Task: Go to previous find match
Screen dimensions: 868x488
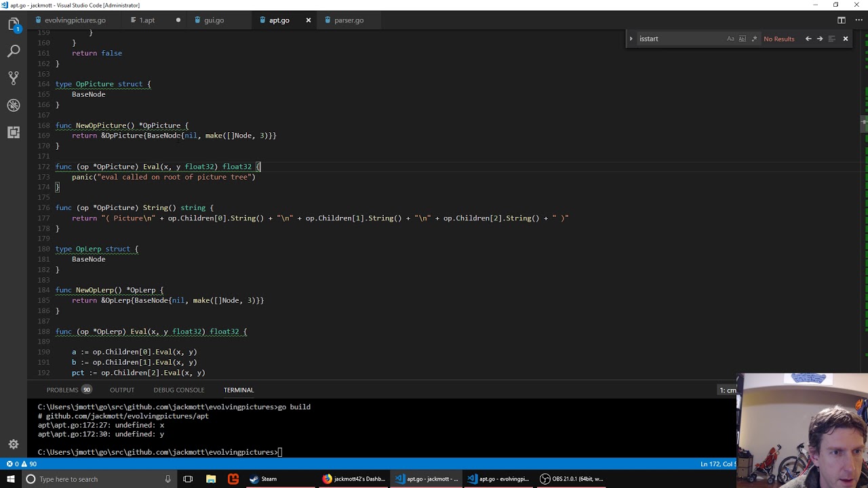Action: (808, 39)
